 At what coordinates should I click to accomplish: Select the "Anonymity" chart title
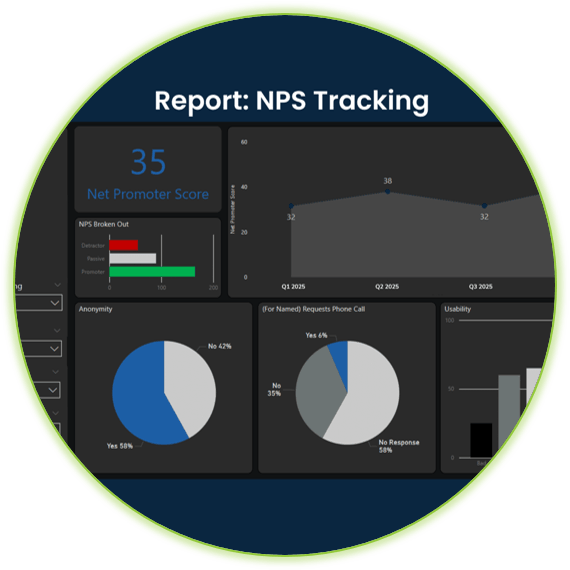tap(96, 309)
